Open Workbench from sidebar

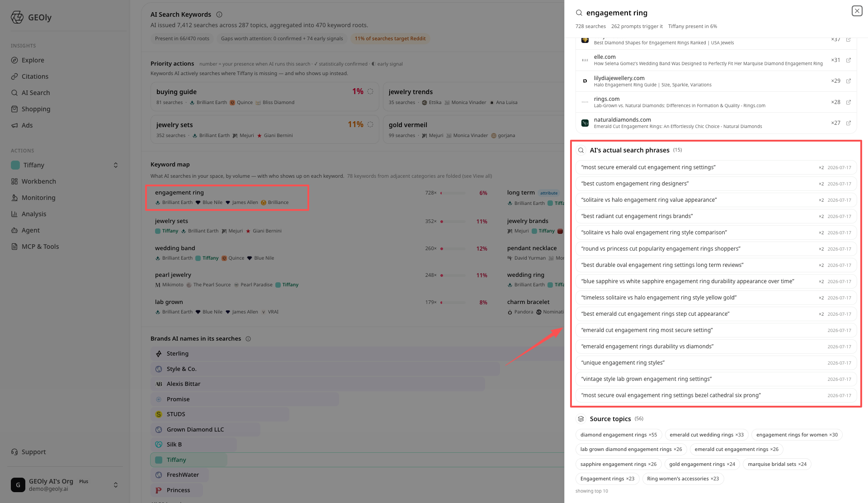coord(38,181)
